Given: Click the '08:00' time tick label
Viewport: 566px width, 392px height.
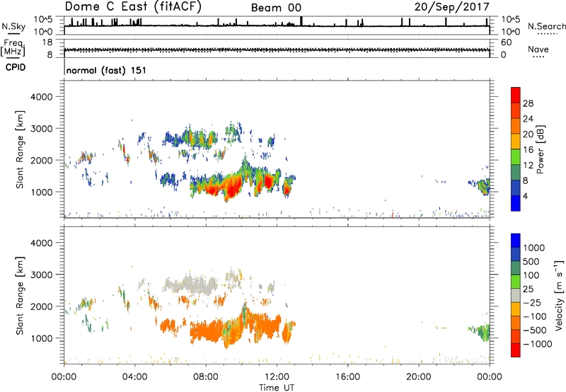Looking at the screenshot, I should click(x=205, y=377).
